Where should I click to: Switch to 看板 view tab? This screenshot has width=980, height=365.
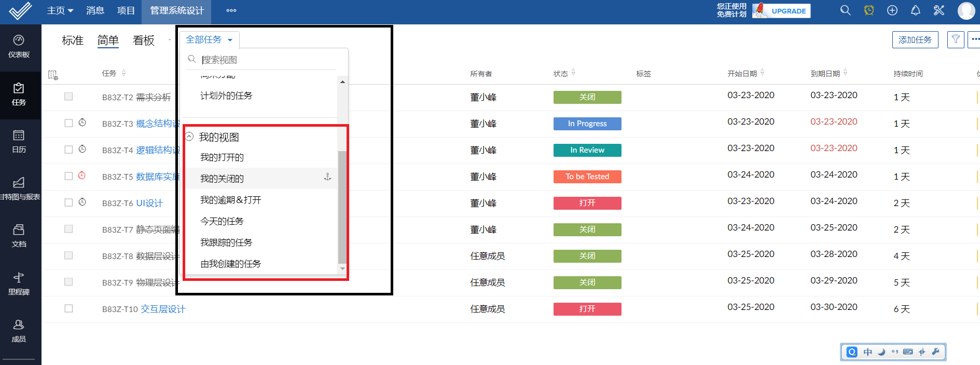(144, 40)
